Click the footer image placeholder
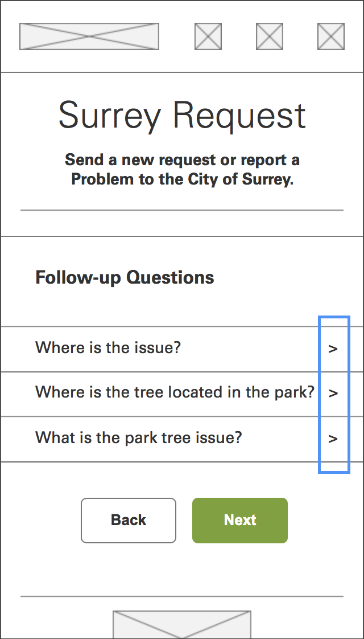 coord(182,624)
